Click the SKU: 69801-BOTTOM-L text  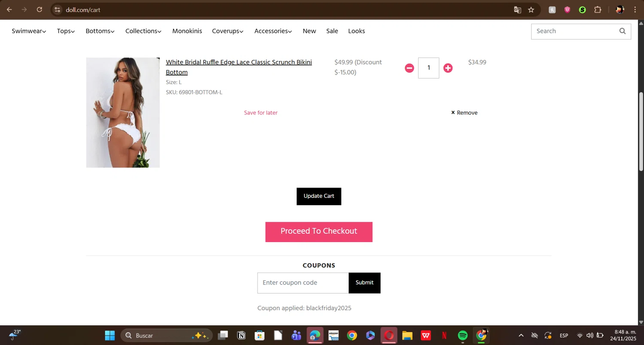(x=194, y=92)
